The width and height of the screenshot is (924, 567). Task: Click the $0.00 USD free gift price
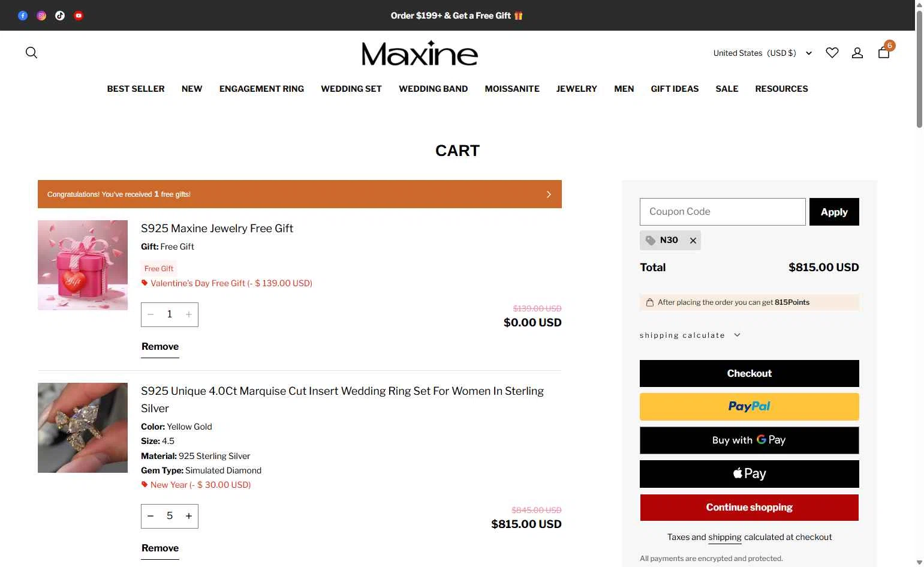point(532,323)
